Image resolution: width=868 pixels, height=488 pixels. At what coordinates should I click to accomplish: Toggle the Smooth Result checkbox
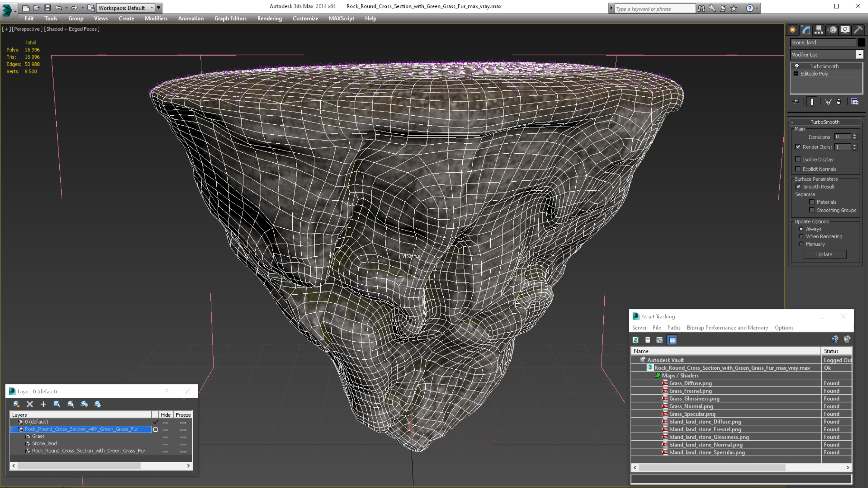click(x=798, y=186)
